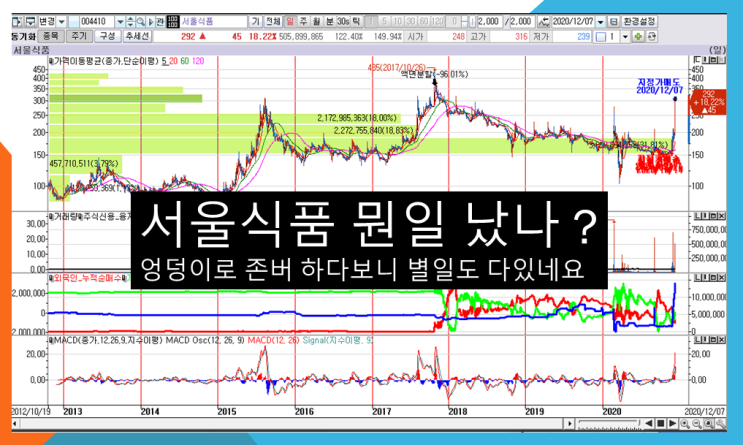The width and height of the screenshot is (743, 445).
Task: Open the date 2020/12/07 dropdown arrow
Action: click(600, 22)
